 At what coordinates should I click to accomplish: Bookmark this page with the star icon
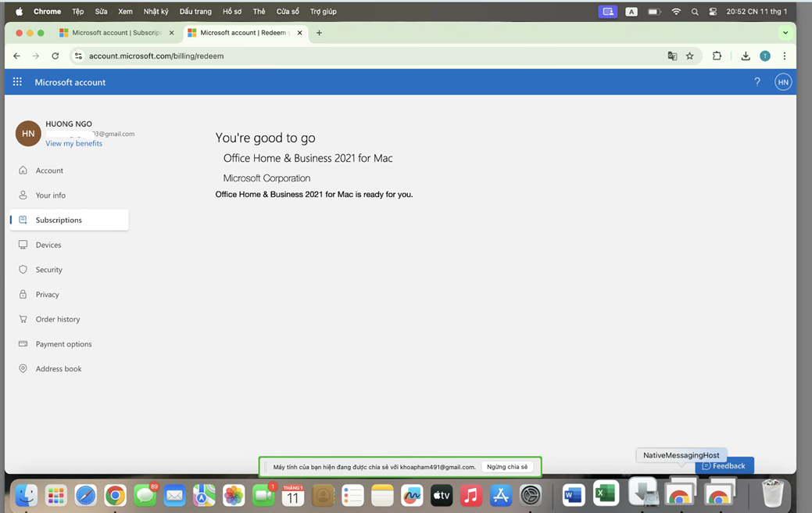[690, 56]
